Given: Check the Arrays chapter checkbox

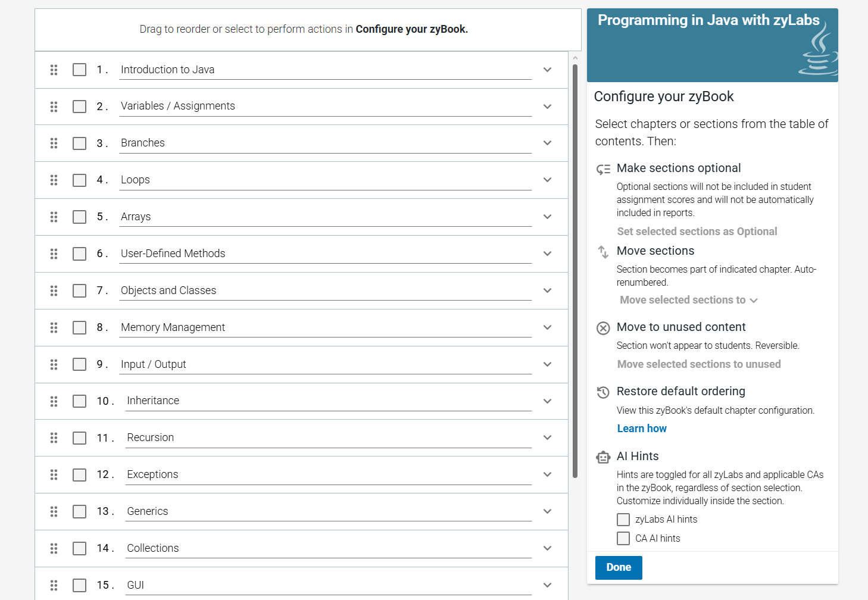Looking at the screenshot, I should tap(79, 217).
